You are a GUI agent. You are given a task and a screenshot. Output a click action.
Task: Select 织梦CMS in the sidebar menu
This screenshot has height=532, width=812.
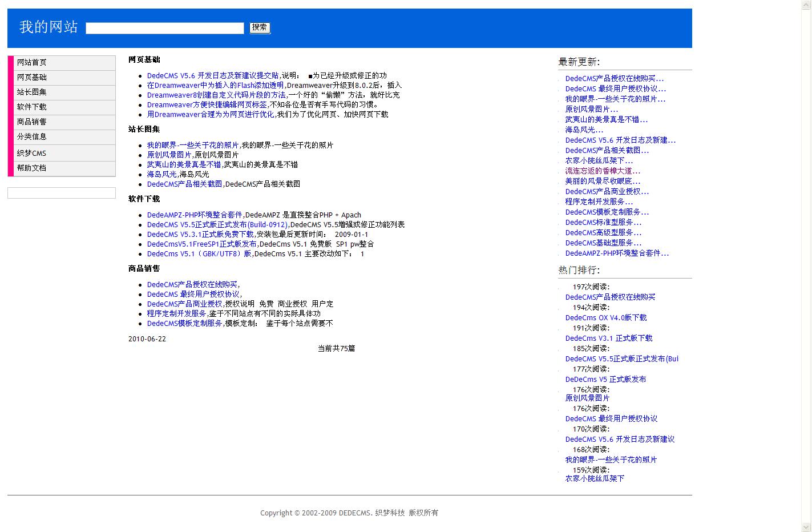pos(64,153)
